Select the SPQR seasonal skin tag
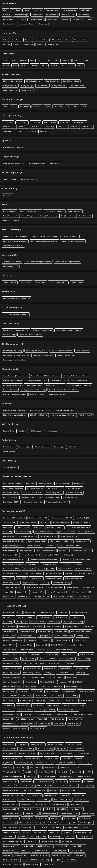97x868 pixels. 5,10
